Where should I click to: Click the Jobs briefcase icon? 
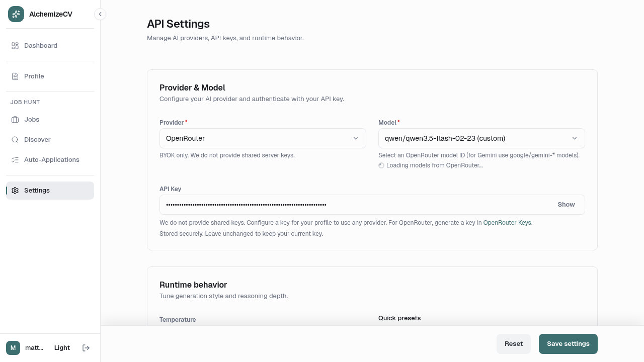pyautogui.click(x=15, y=119)
